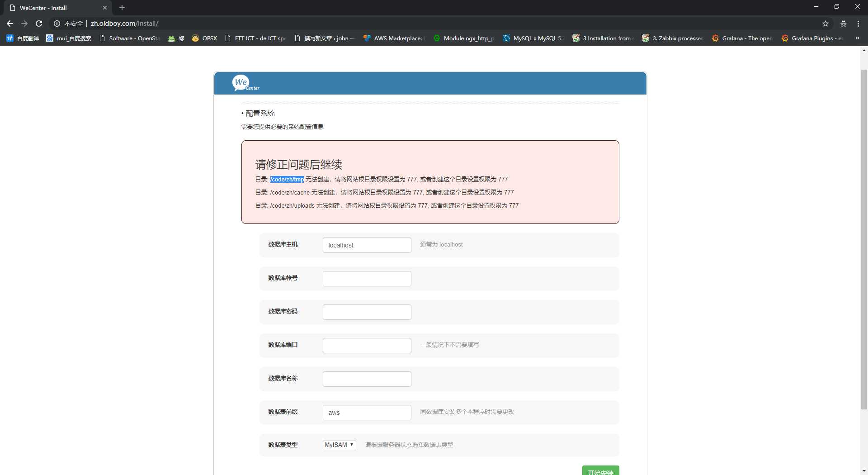Open 3. Zabbix processes bookmark
The width and height of the screenshot is (868, 475).
point(673,38)
